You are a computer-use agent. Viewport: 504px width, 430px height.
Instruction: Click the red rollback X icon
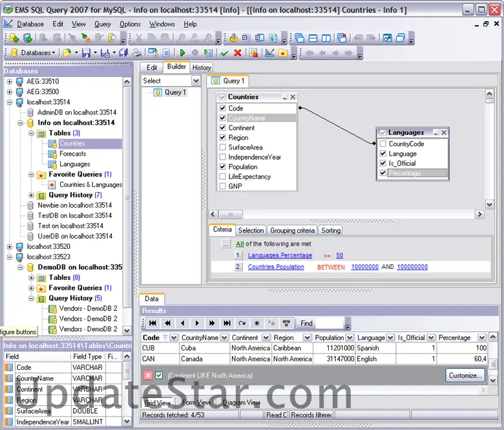coord(238,53)
